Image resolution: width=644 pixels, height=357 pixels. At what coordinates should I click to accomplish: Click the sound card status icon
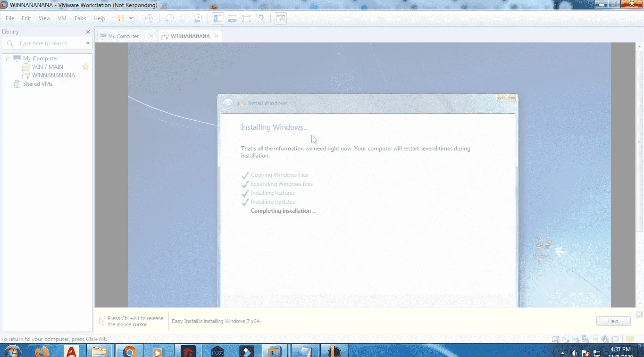pos(606,339)
